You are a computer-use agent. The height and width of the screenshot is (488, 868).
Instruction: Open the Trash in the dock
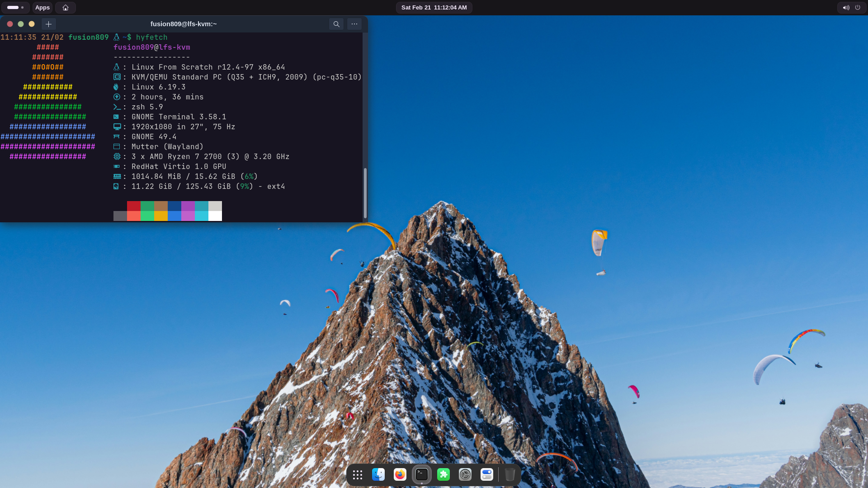510,474
